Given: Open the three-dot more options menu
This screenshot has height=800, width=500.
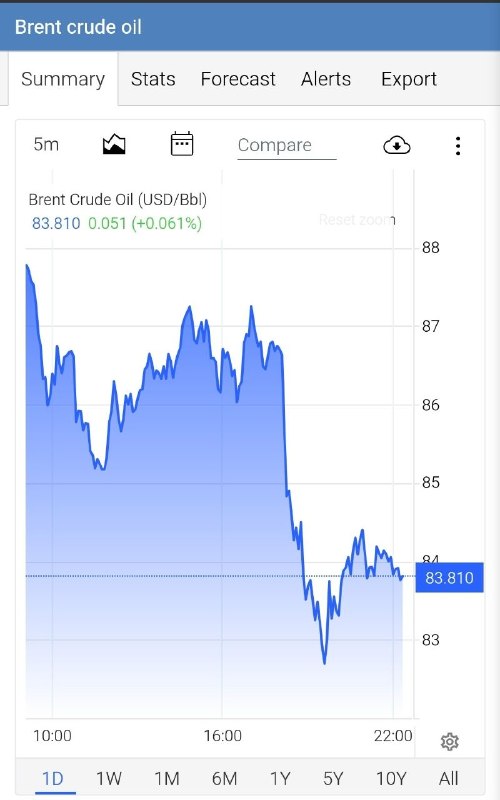Looking at the screenshot, I should pyautogui.click(x=458, y=146).
